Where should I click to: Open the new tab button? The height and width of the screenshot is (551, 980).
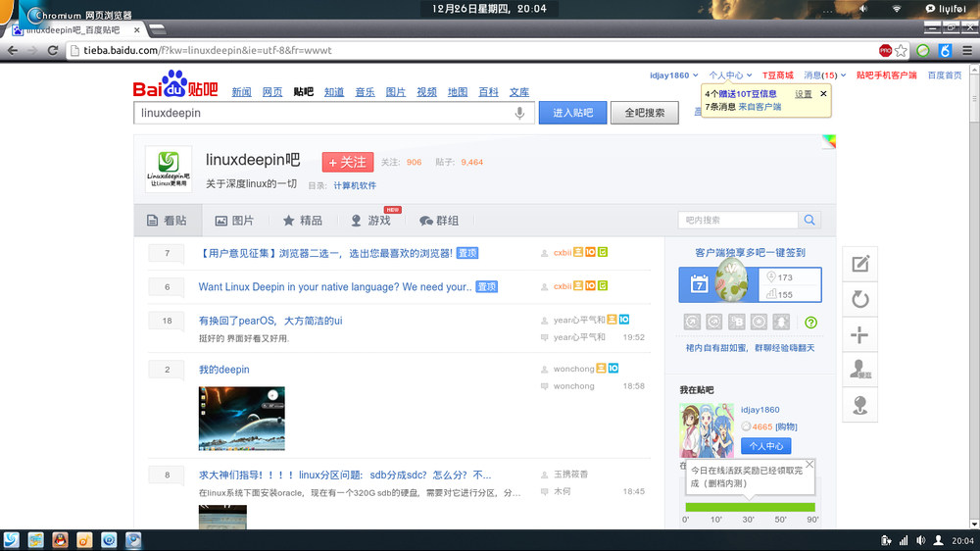pyautogui.click(x=158, y=29)
